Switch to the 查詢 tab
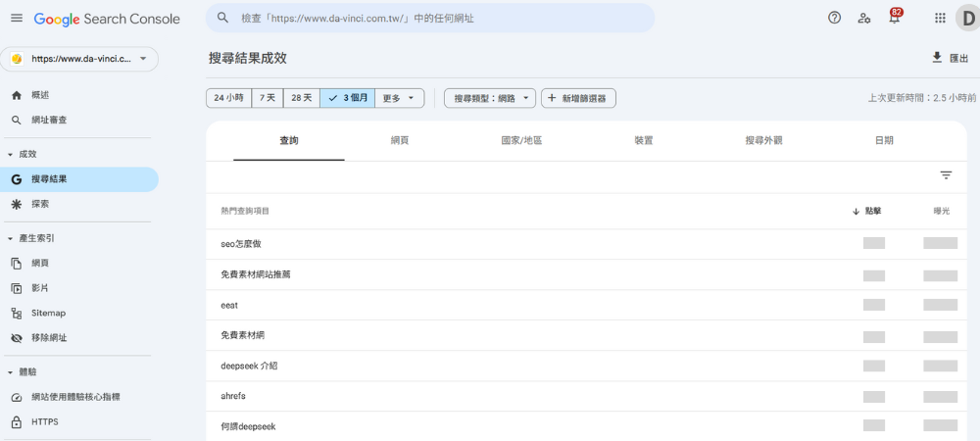980x441 pixels. pyautogui.click(x=289, y=140)
